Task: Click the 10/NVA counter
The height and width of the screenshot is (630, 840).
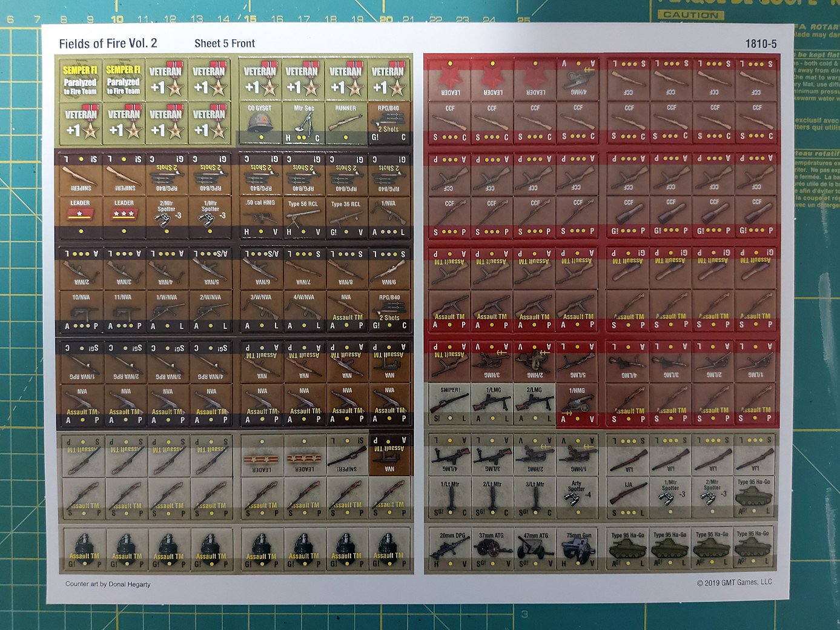Action: [81, 312]
